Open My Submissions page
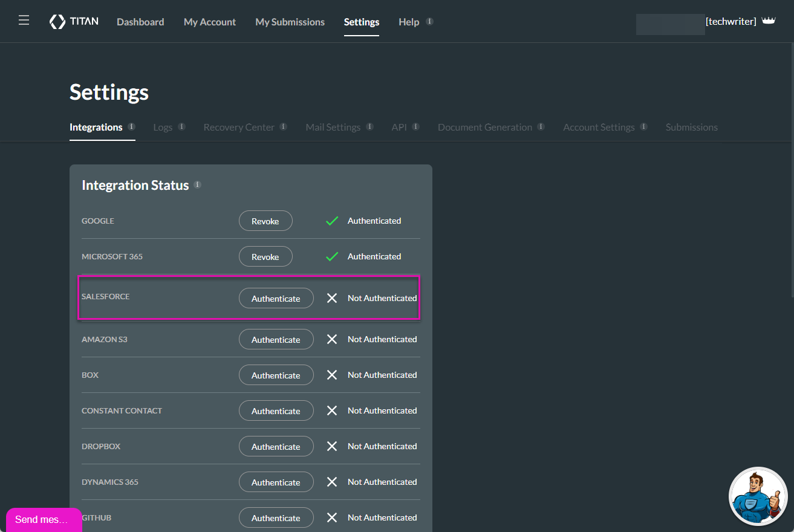This screenshot has height=532, width=794. (x=290, y=22)
